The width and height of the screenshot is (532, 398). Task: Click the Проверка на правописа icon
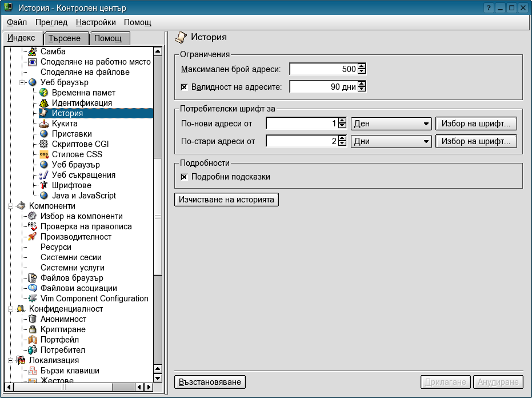33,226
